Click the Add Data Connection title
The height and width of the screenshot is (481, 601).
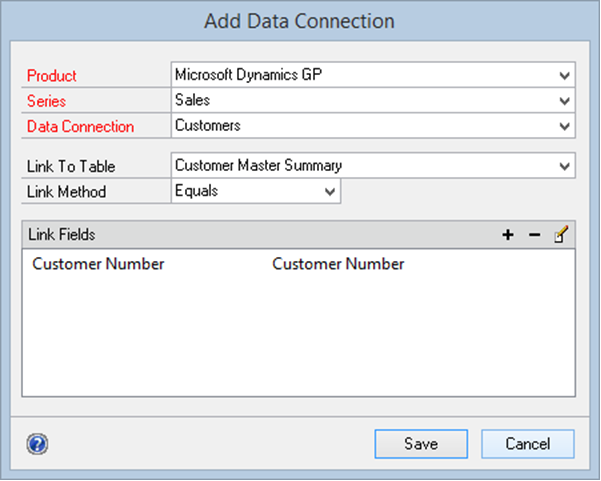(299, 21)
